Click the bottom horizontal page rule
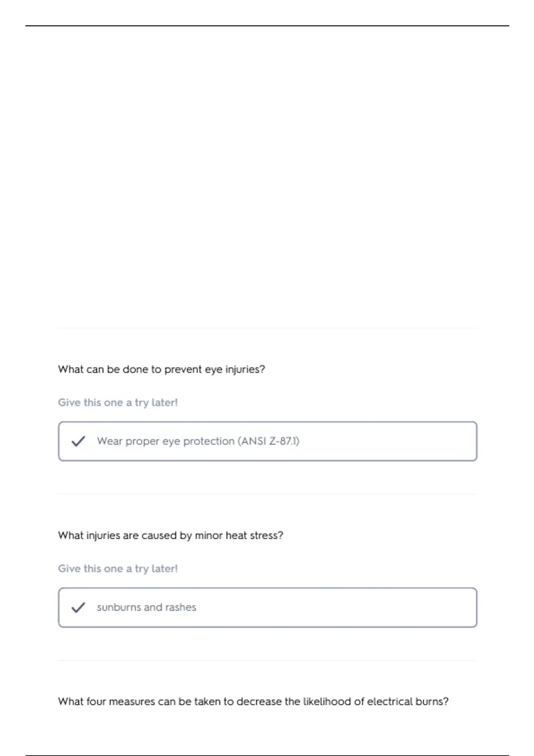 point(267,755)
